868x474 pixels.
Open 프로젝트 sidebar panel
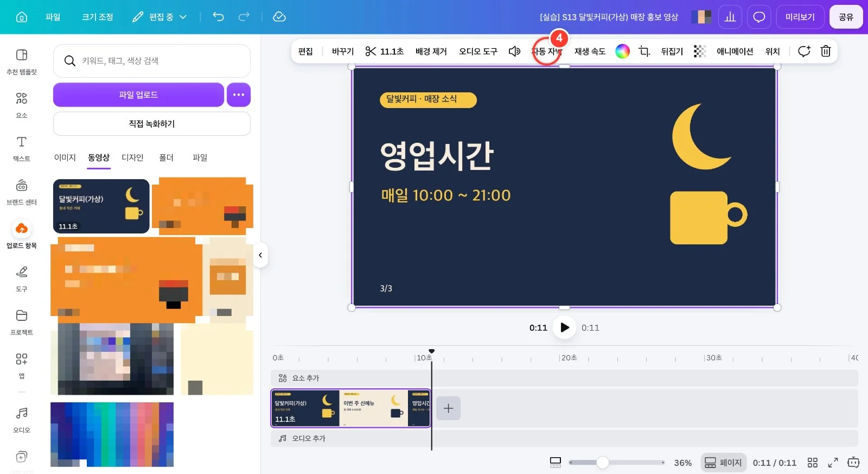pyautogui.click(x=22, y=322)
